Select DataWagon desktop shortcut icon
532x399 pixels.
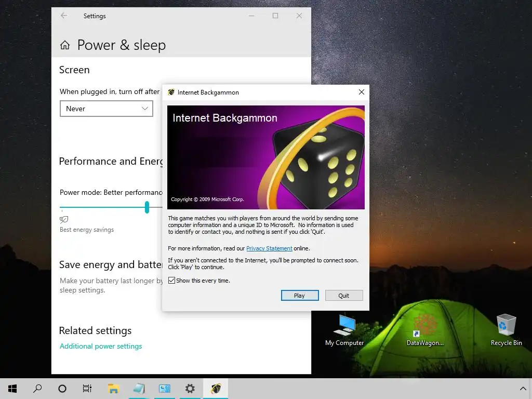pyautogui.click(x=425, y=330)
